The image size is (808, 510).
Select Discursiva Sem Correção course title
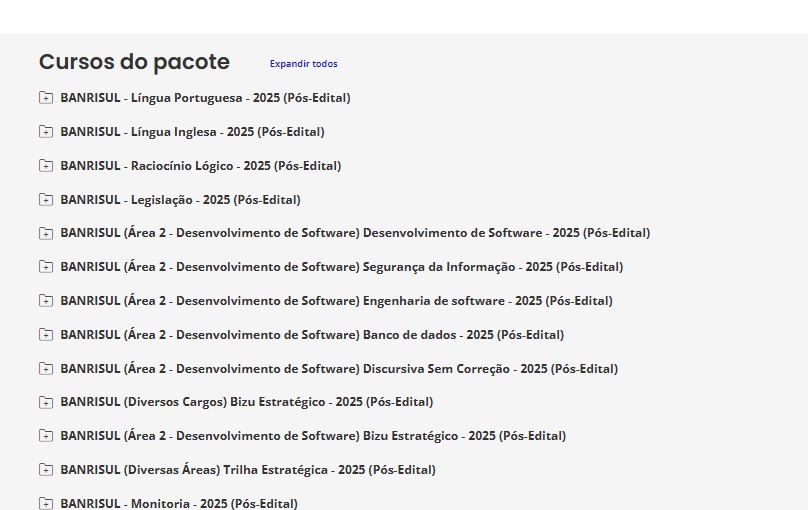[339, 369]
